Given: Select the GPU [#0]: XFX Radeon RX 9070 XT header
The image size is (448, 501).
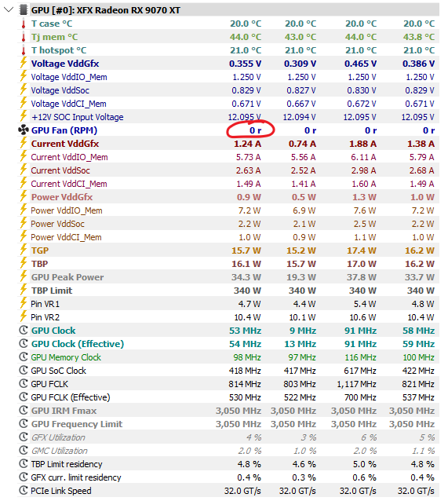Looking at the screenshot, I should [x=106, y=10].
